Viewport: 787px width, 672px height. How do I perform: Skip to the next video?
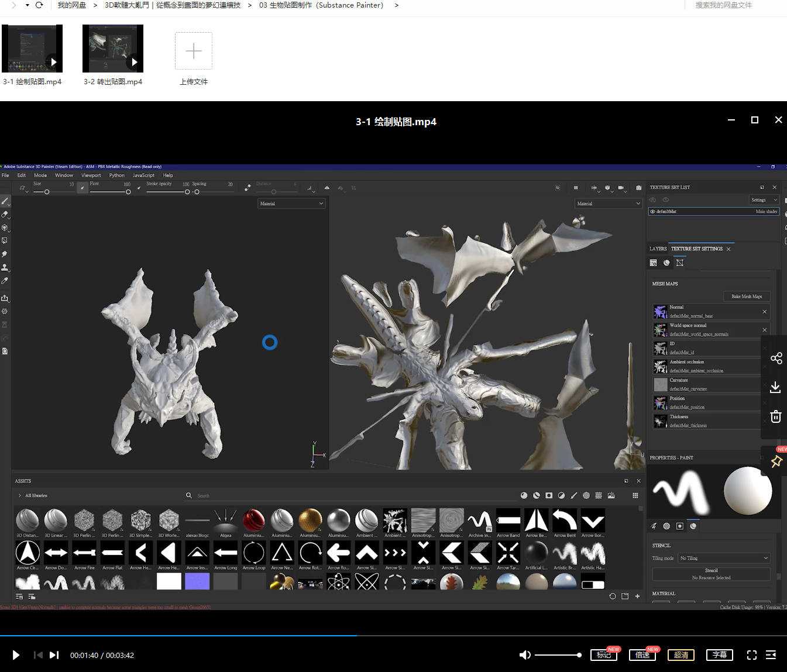(54, 655)
